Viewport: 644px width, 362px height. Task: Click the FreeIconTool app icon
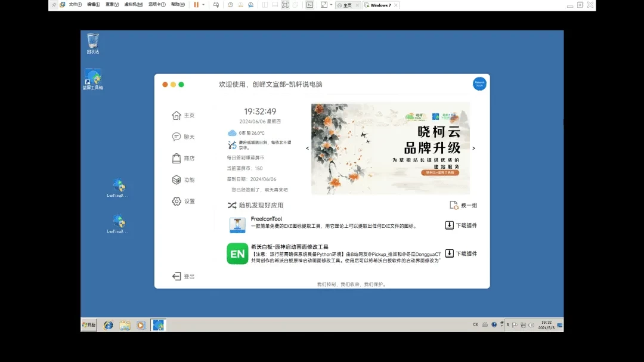pyautogui.click(x=237, y=225)
